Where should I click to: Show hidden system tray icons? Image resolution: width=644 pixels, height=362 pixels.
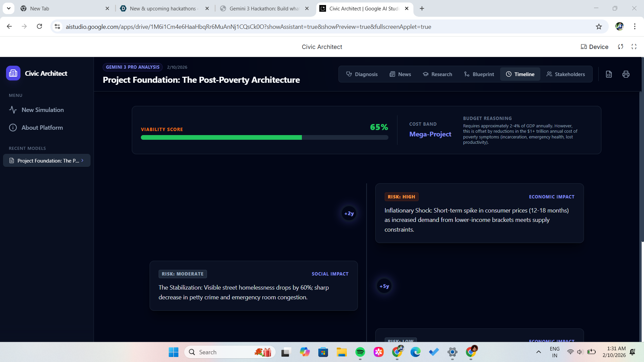(x=538, y=352)
